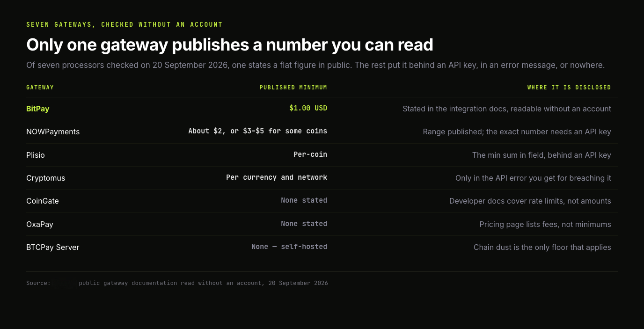Click the 'public gateway documentation read without an account' footnote

tap(204, 283)
